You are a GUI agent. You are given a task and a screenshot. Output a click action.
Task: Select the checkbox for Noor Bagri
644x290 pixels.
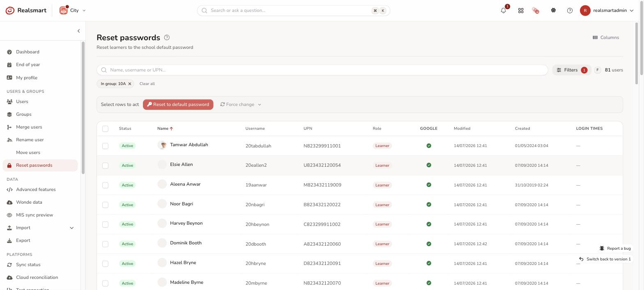click(105, 205)
